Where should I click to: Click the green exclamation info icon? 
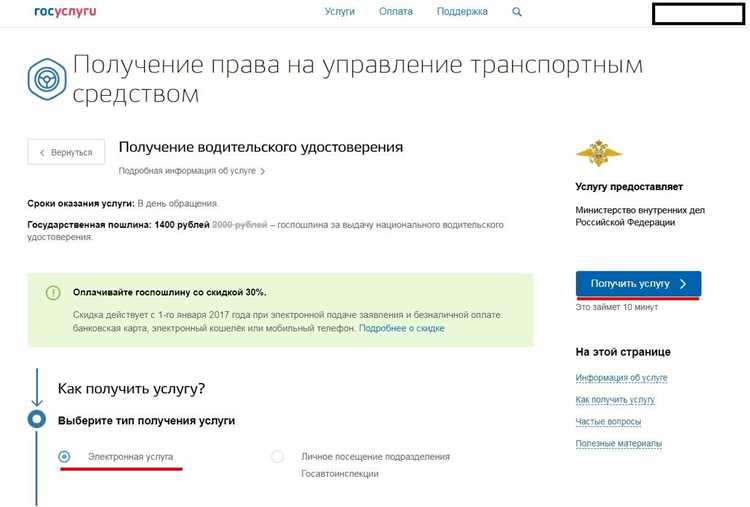pos(53,292)
